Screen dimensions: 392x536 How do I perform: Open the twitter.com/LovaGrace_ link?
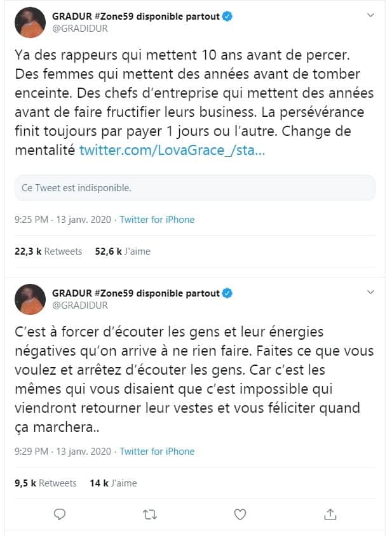click(x=172, y=150)
